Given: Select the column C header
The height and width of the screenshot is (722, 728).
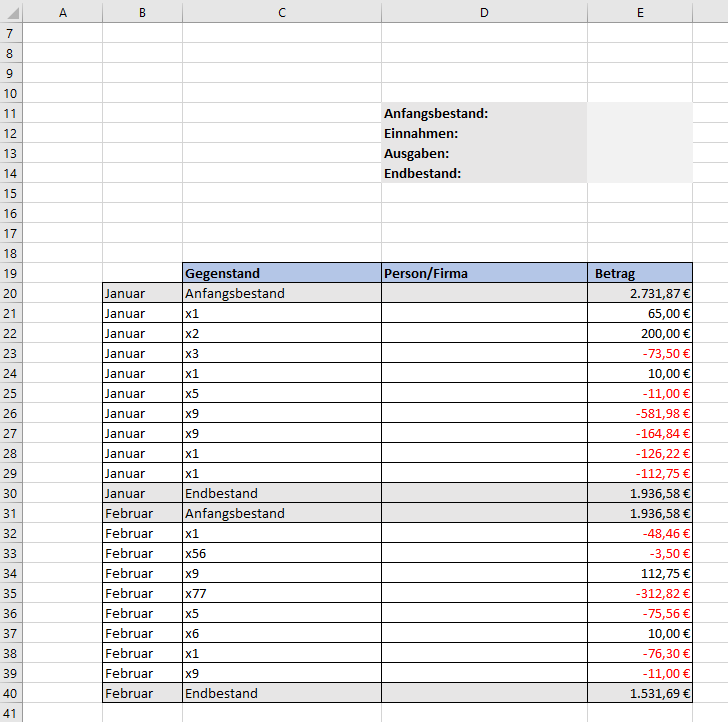Looking at the screenshot, I should (x=281, y=12).
